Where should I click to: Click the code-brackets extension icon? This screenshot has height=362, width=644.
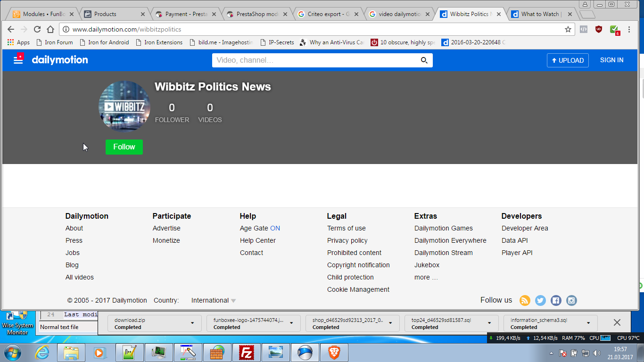pos(584,29)
